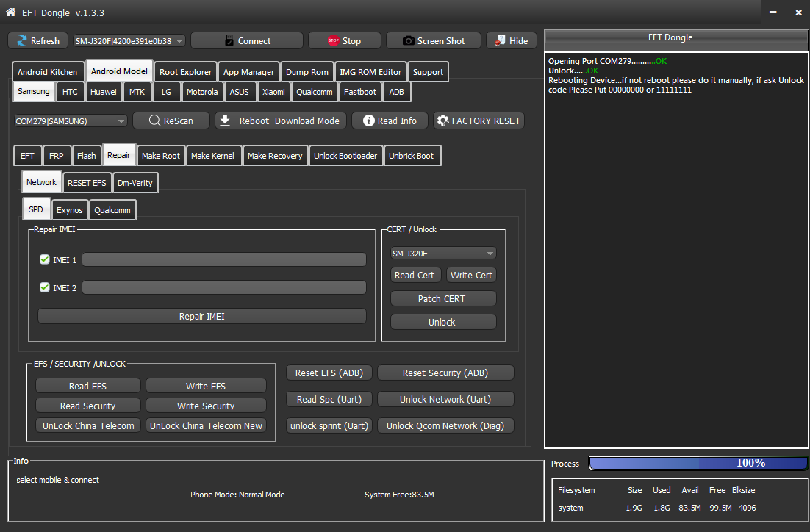Open the Unbrick Boot tab
Viewport: 810px width, 532px height.
point(411,156)
